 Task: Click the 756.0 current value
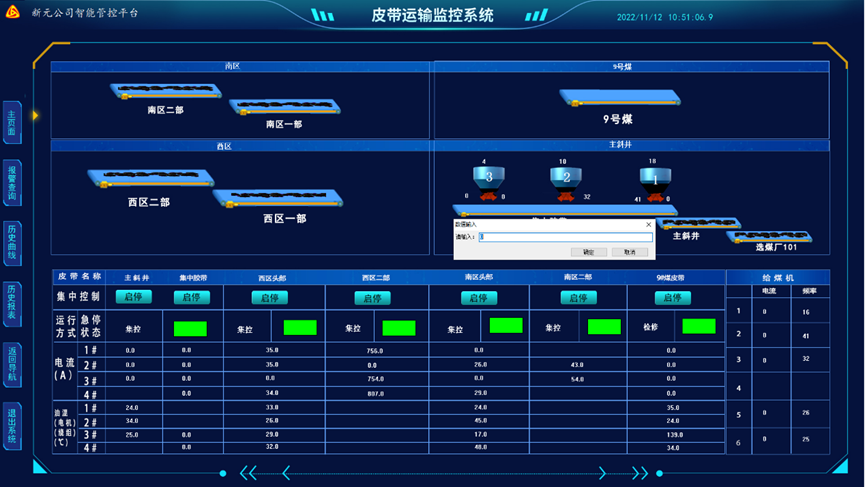click(x=375, y=351)
